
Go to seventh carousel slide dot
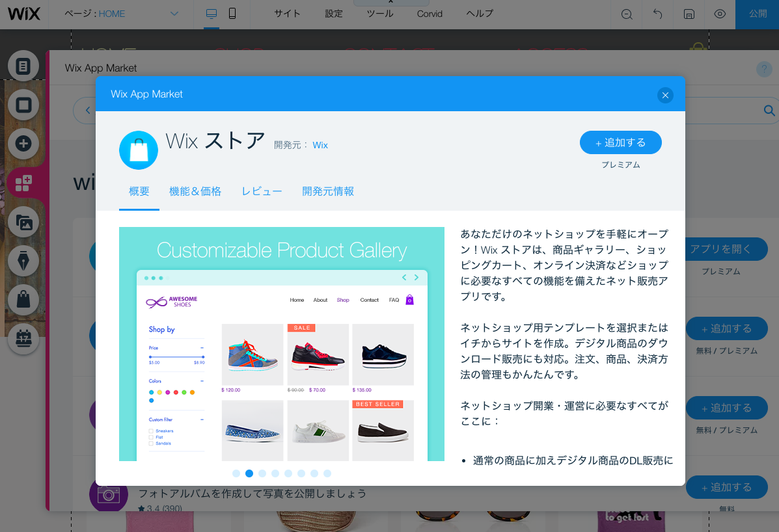pos(314,473)
